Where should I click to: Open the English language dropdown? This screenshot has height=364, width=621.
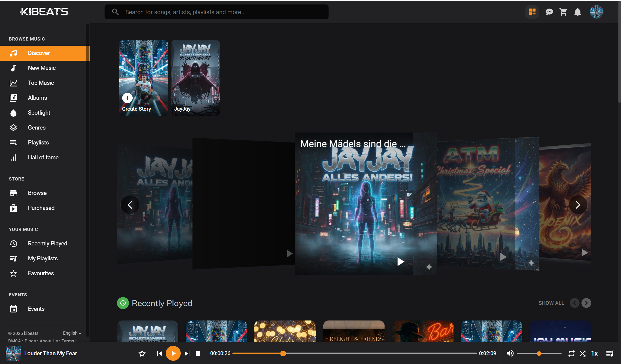[72, 333]
